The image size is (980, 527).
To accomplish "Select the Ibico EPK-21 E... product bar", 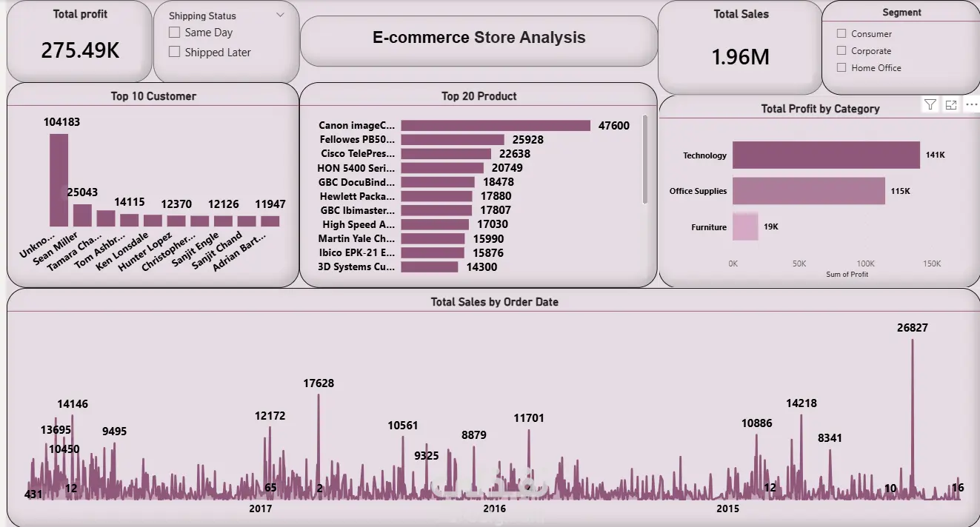I will 433,252.
